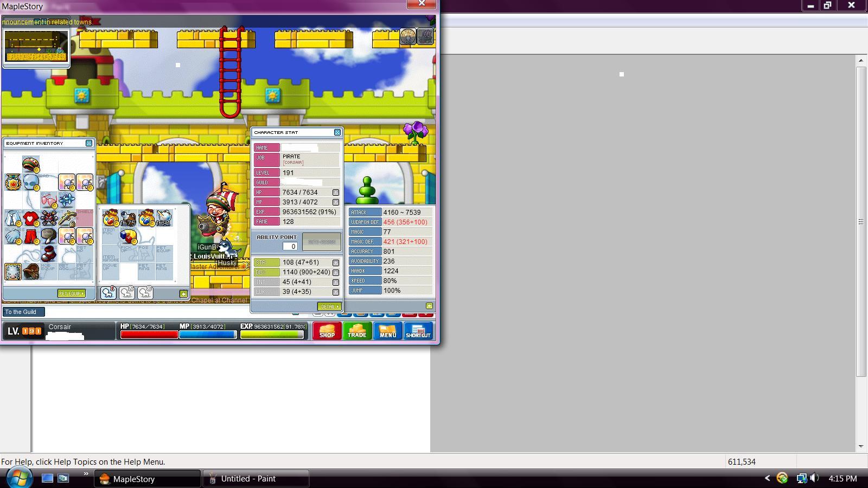The height and width of the screenshot is (488, 868).
Task: Click the pink sunglasses eye accessory
Action: [x=49, y=200]
